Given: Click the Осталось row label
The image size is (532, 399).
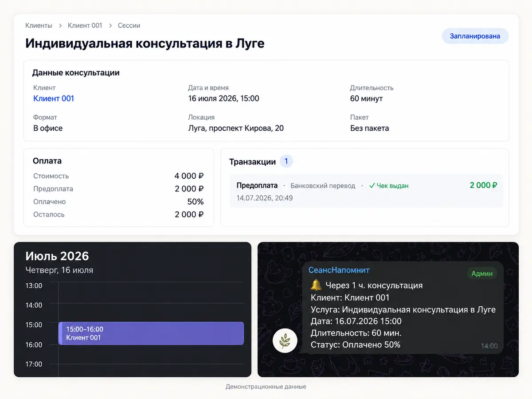Looking at the screenshot, I should [49, 215].
